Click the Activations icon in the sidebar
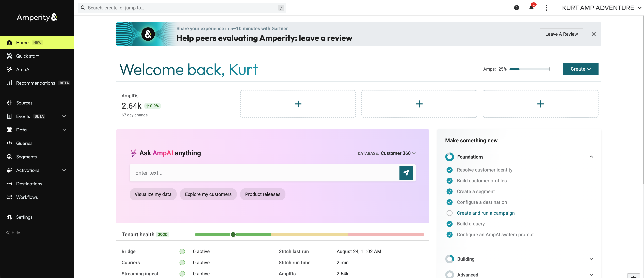644x278 pixels. [9, 170]
